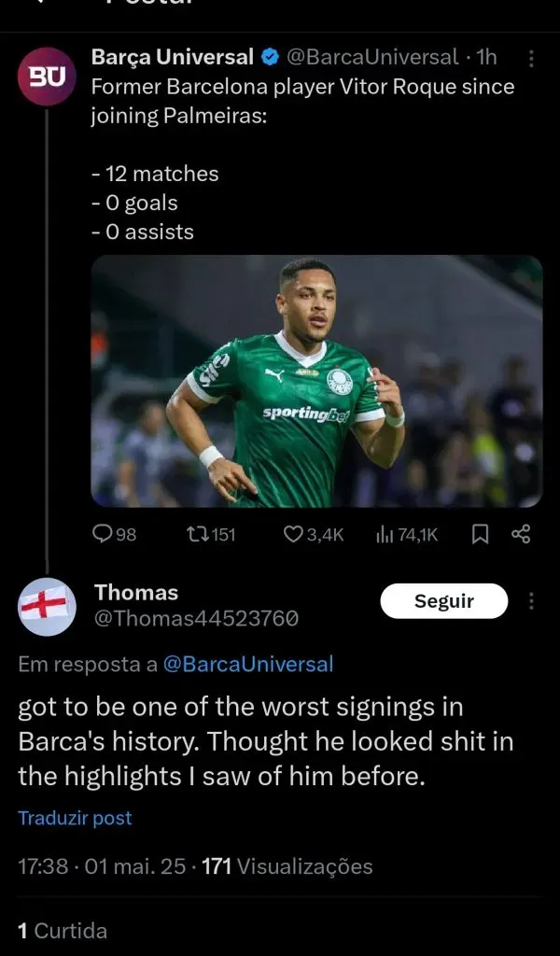Like the Barça Universal post
Screen dimensions: 560x956
click(x=294, y=534)
